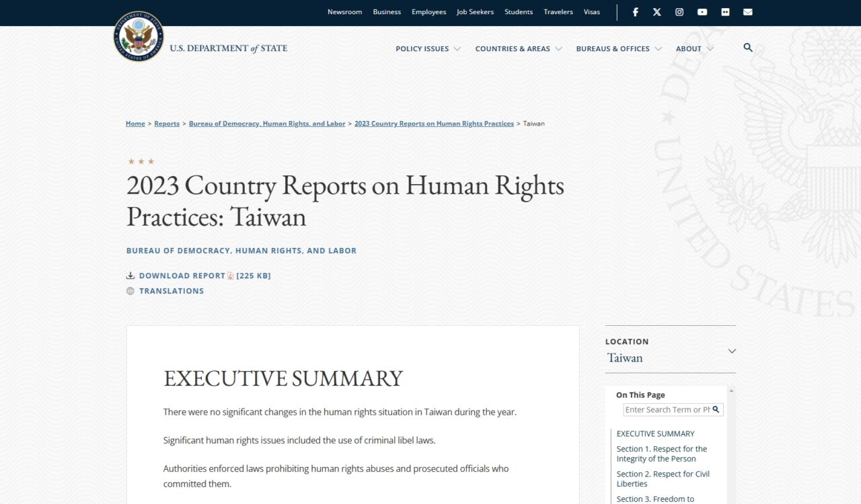Click the Download Report link
Screen dimensions: 861x504
[x=182, y=276]
